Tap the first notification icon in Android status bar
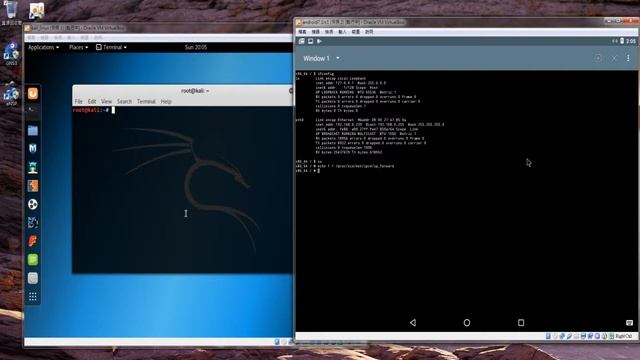The height and width of the screenshot is (360, 640). tap(302, 41)
